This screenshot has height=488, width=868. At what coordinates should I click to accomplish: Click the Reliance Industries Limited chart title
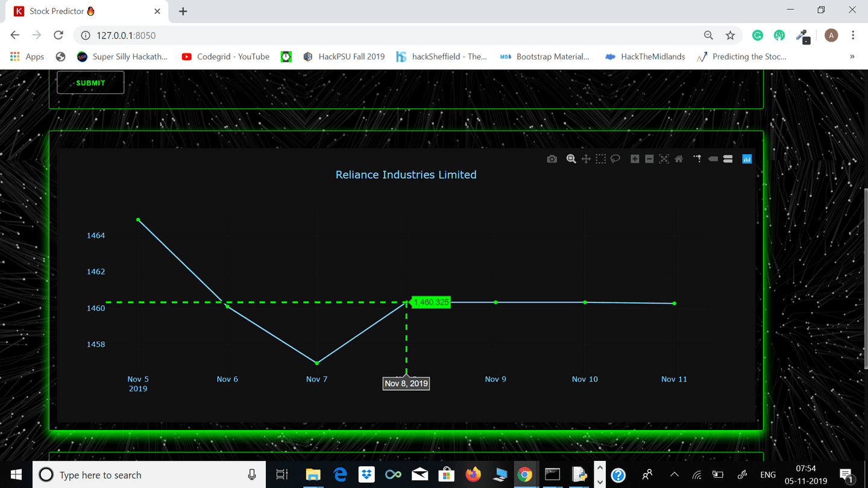point(406,175)
